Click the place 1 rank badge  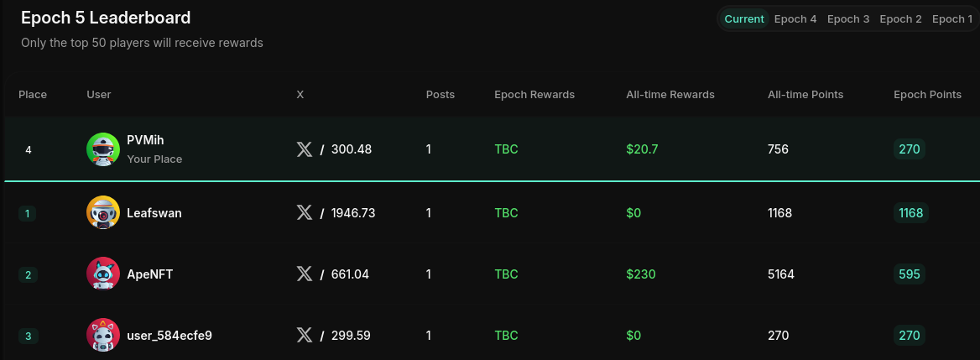(x=28, y=214)
